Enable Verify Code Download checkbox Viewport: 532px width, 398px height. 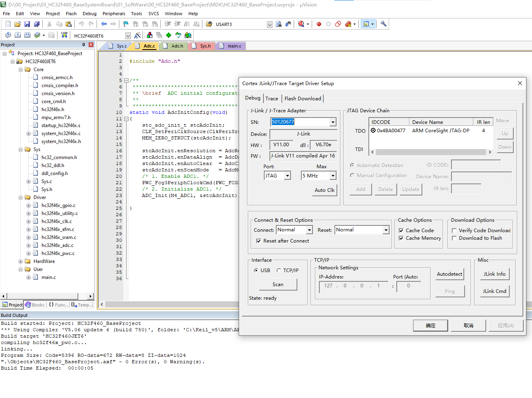(454, 231)
